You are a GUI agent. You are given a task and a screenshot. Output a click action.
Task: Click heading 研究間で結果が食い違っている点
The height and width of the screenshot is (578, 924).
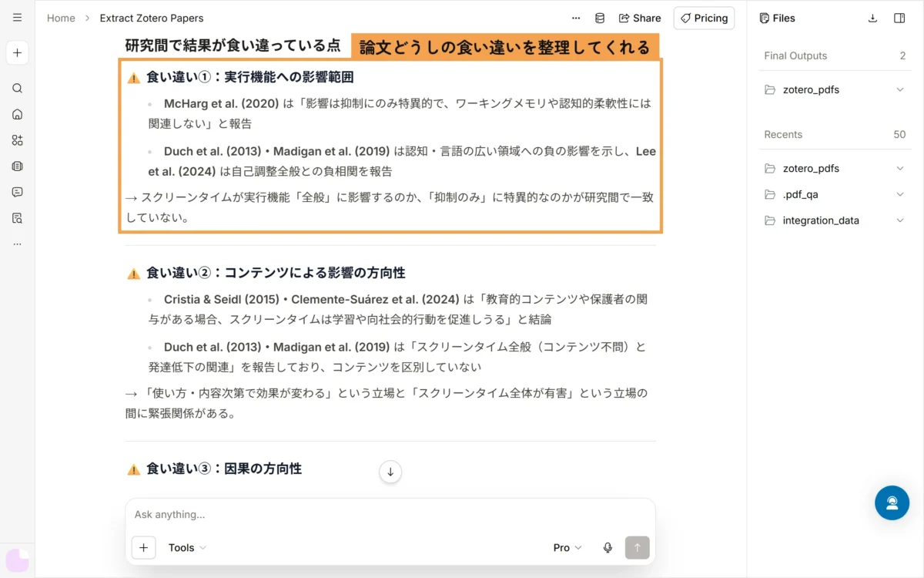click(x=233, y=45)
